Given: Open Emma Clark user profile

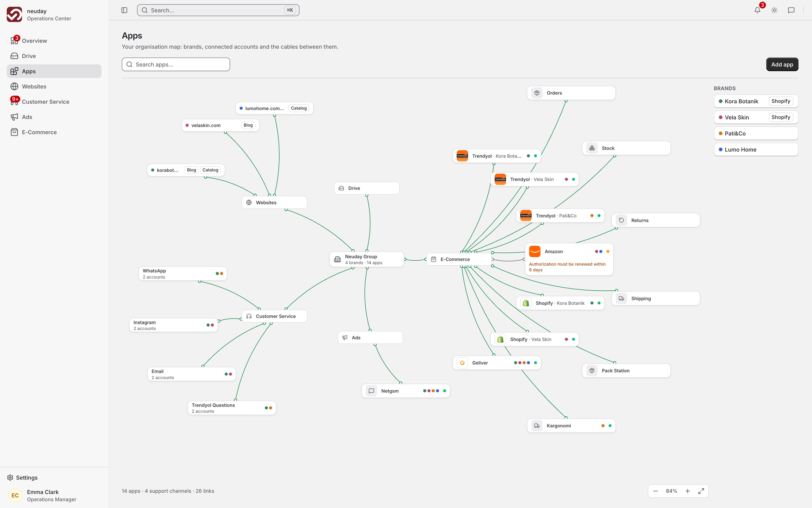Looking at the screenshot, I should coord(54,496).
